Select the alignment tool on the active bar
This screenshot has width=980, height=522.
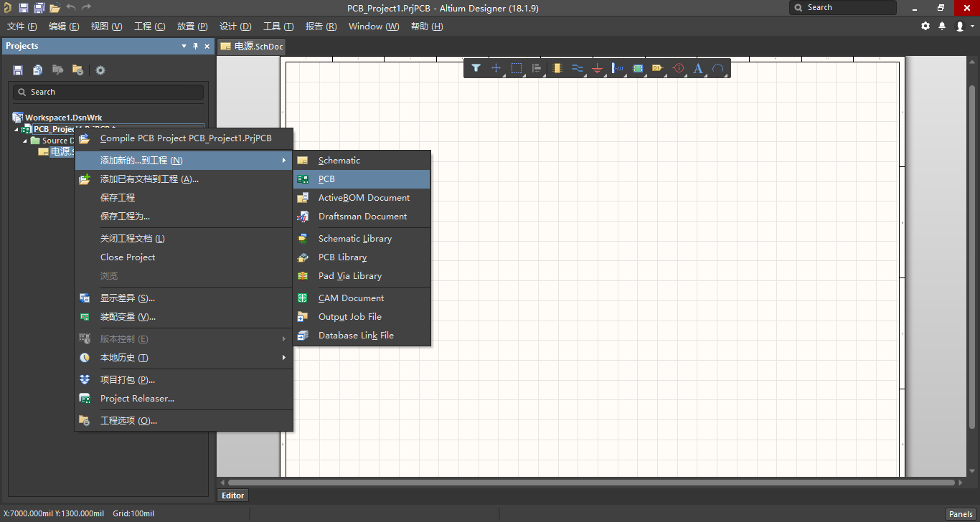pyautogui.click(x=536, y=68)
